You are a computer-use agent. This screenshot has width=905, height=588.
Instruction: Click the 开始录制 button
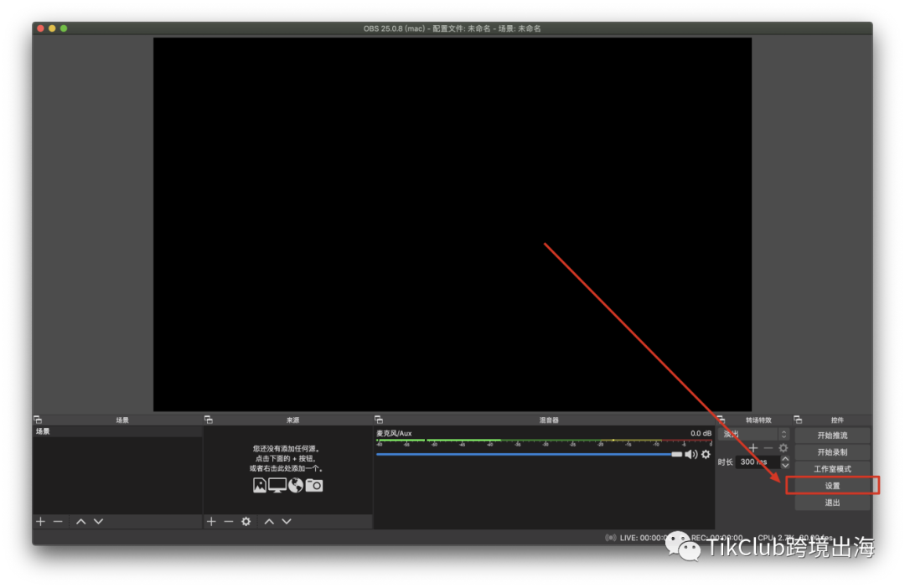pyautogui.click(x=832, y=452)
